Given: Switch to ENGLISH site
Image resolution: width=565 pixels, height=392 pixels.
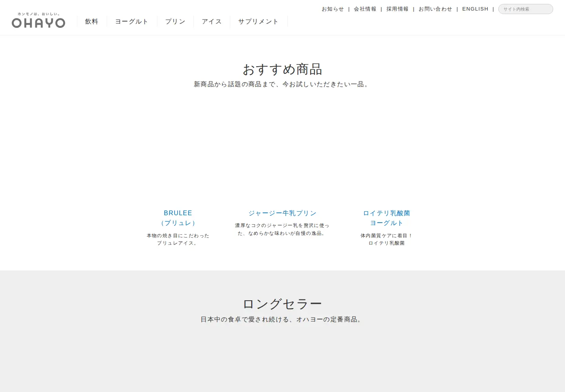Looking at the screenshot, I should pos(475,9).
